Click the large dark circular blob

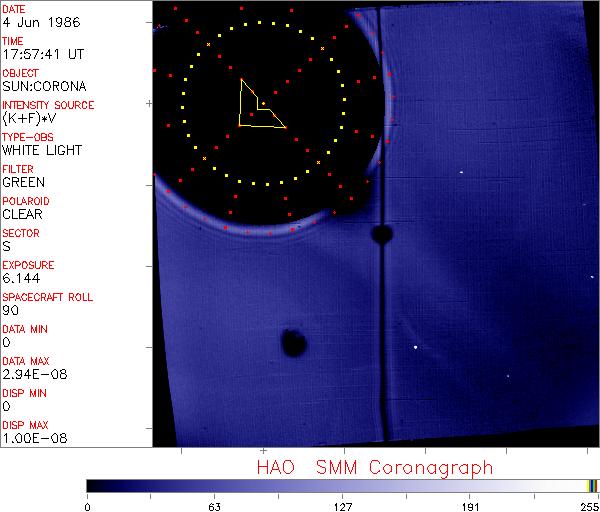(293, 343)
